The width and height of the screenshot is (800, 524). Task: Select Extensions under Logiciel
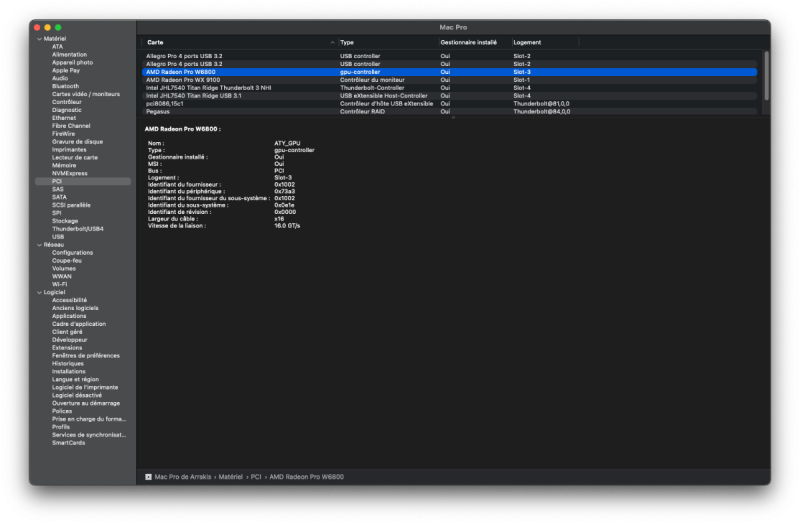point(67,347)
